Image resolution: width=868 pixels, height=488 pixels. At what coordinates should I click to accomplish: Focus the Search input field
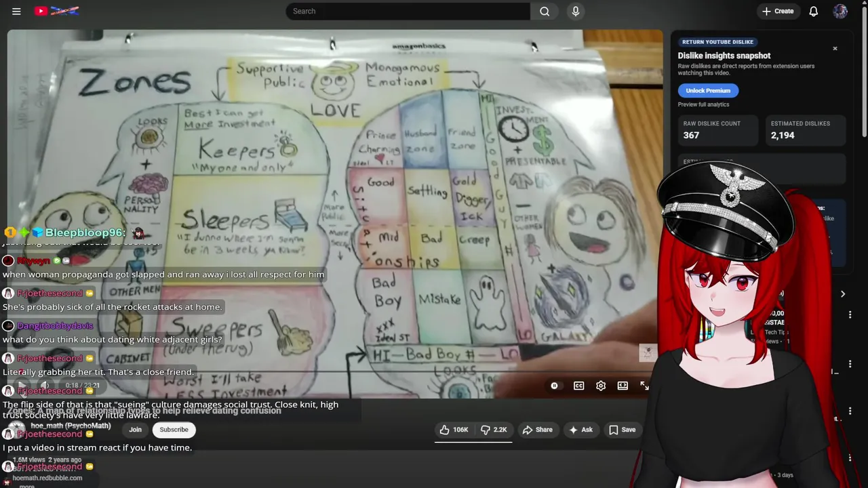408,11
